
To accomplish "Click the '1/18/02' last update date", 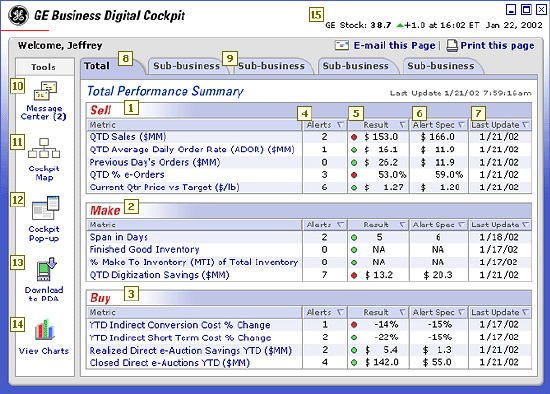I will click(x=499, y=237).
